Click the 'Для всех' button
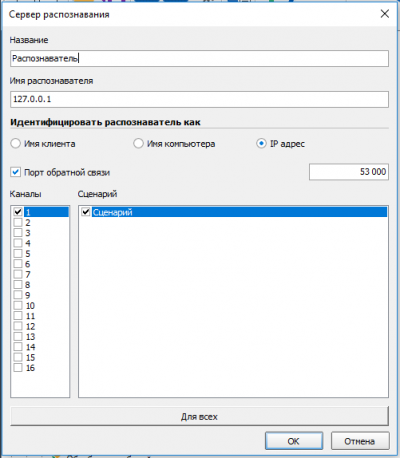This screenshot has height=458, width=400. (199, 416)
